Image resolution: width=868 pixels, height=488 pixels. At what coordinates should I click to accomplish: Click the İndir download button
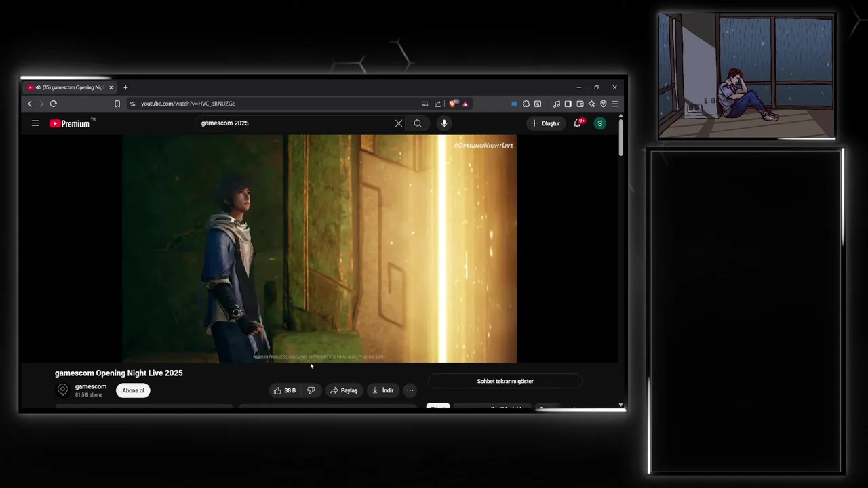[x=382, y=390]
